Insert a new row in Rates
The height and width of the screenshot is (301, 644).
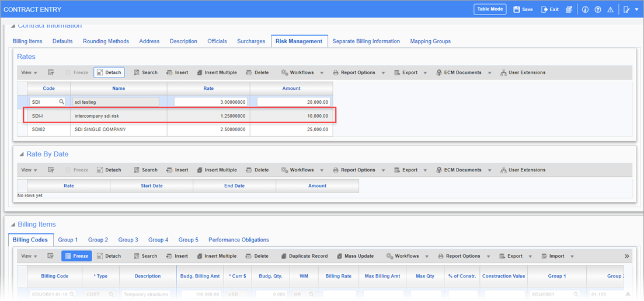pos(177,72)
